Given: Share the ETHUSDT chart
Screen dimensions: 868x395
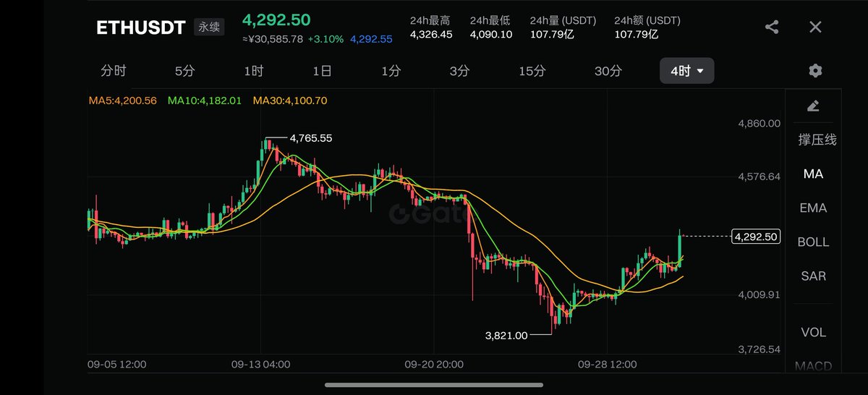Looking at the screenshot, I should tap(772, 27).
